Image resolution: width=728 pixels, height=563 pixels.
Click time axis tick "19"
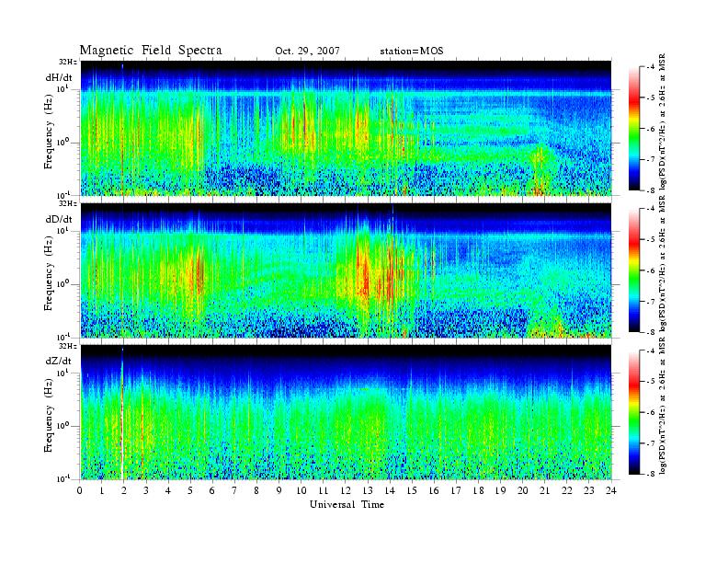pyautogui.click(x=500, y=490)
